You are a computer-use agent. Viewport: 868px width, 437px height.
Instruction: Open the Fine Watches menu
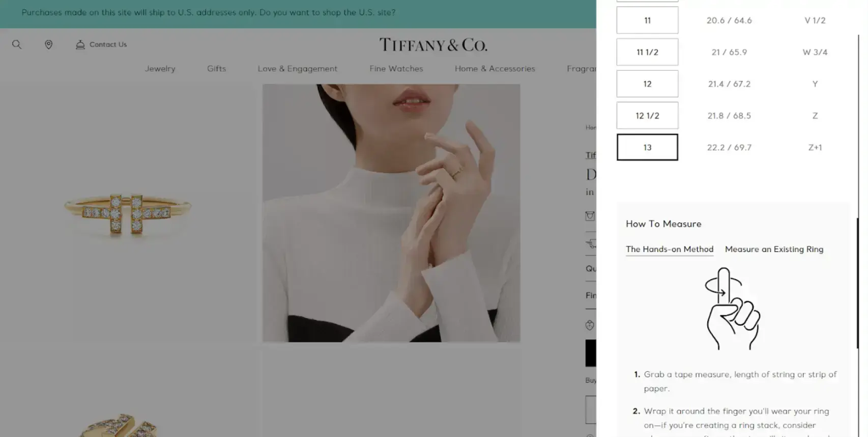pos(396,68)
